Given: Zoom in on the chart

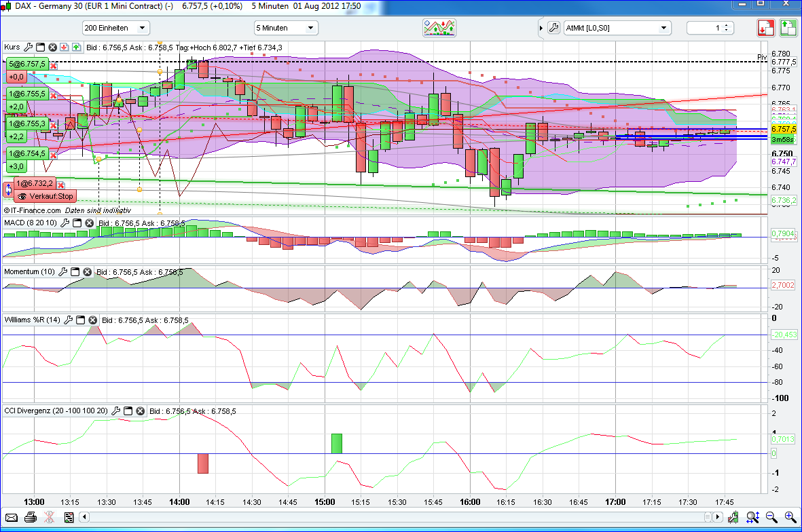Looking at the screenshot, I should click(x=790, y=517).
